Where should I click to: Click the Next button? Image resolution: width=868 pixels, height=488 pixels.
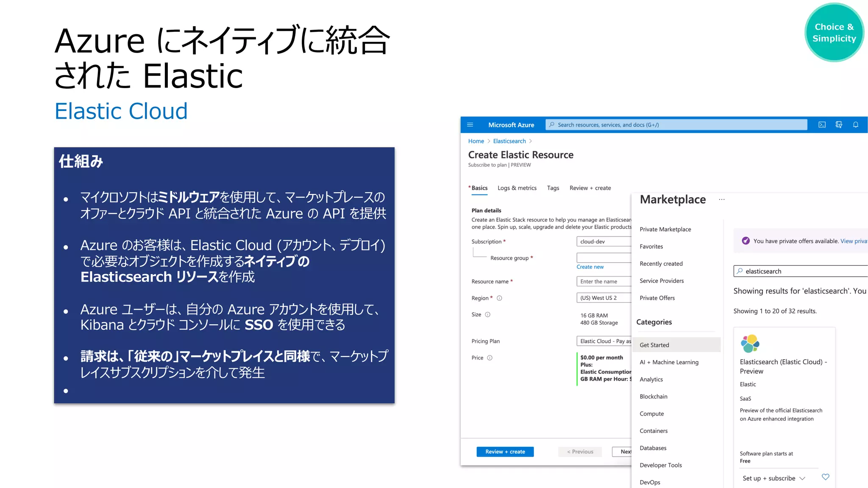(622, 452)
